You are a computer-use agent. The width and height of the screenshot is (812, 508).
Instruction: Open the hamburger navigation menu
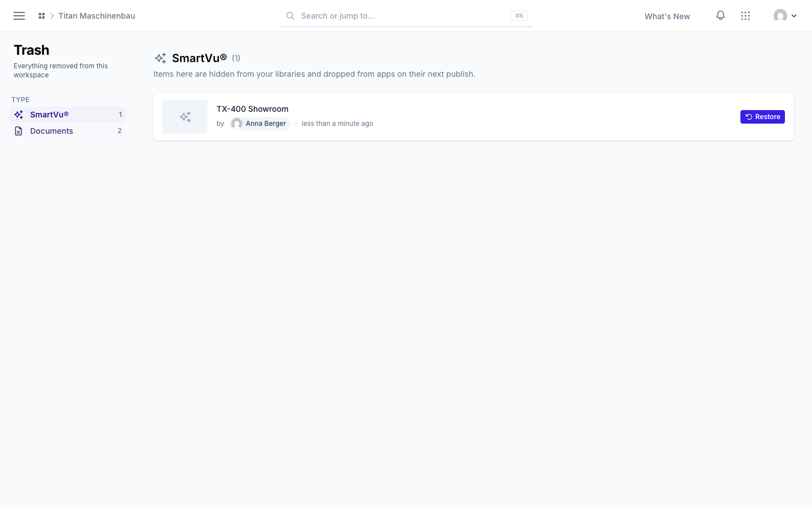(x=19, y=16)
